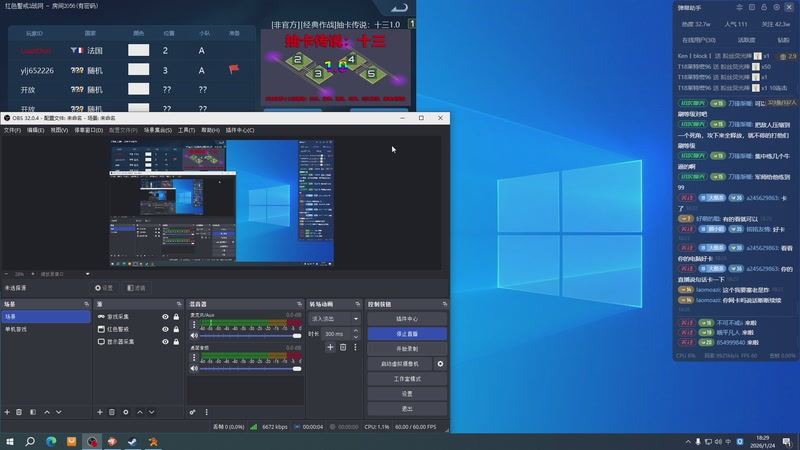Open the 淡入淡出 transition dropdown

(x=334, y=319)
